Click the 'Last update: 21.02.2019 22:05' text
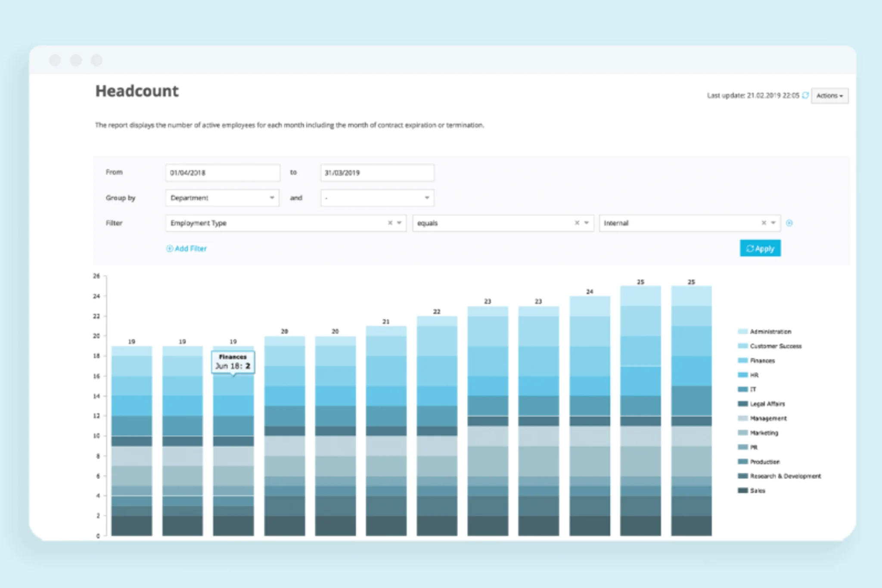882x588 pixels. [x=753, y=96]
